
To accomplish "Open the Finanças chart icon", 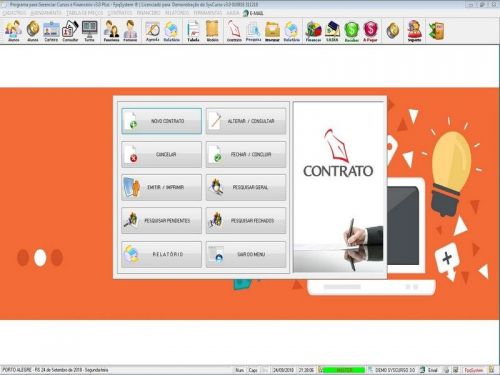I will coord(313,31).
